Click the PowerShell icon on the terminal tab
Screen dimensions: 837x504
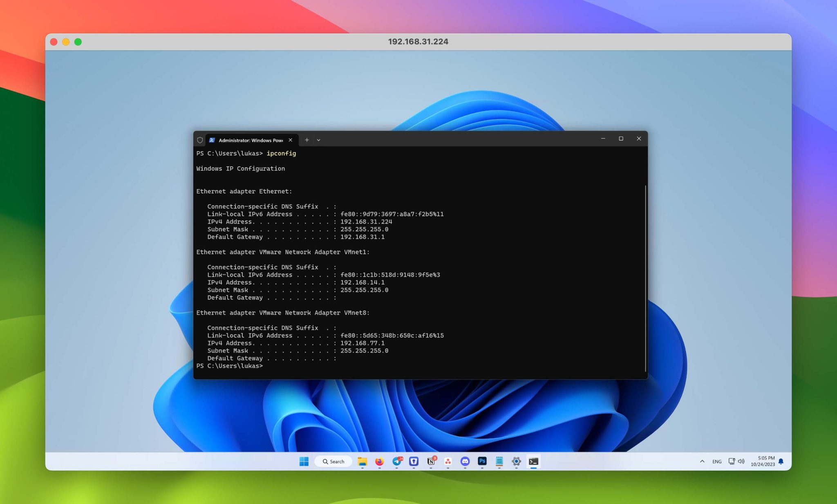pos(213,140)
